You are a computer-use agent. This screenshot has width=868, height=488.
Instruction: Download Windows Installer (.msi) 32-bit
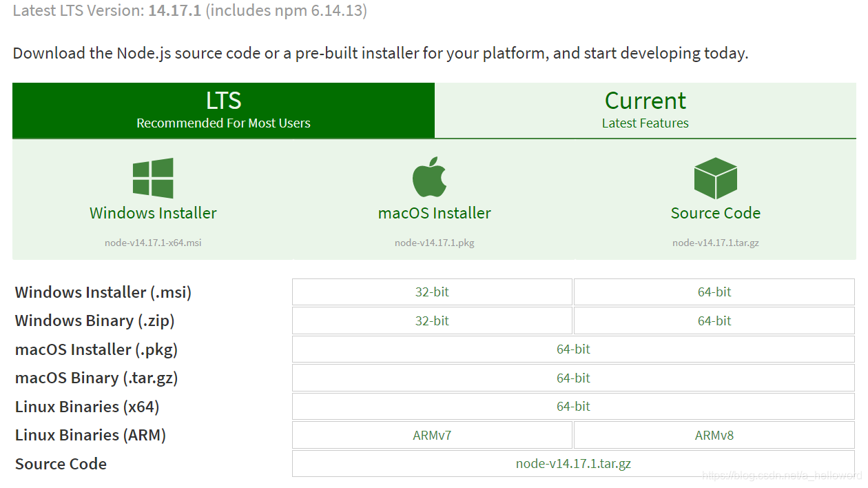[x=432, y=292]
